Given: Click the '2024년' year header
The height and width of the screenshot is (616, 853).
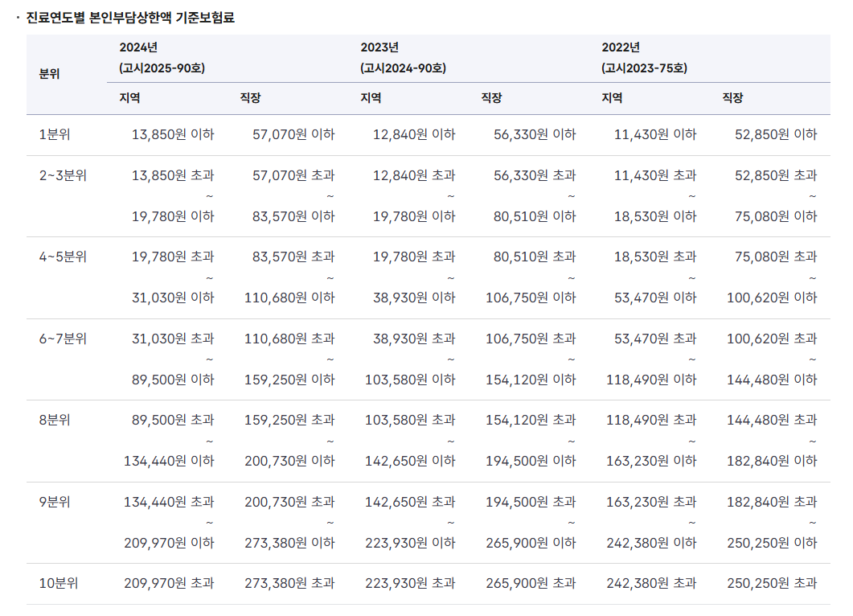Looking at the screenshot, I should click(139, 47).
